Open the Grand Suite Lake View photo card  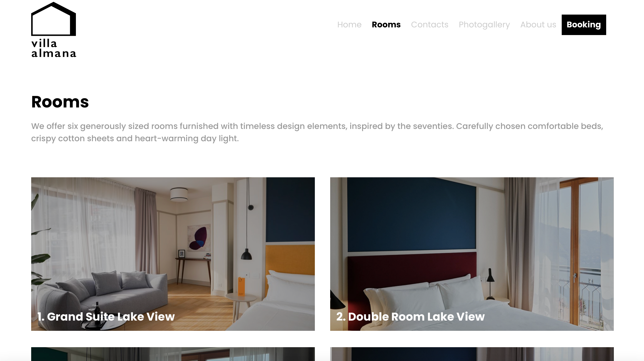click(x=173, y=254)
